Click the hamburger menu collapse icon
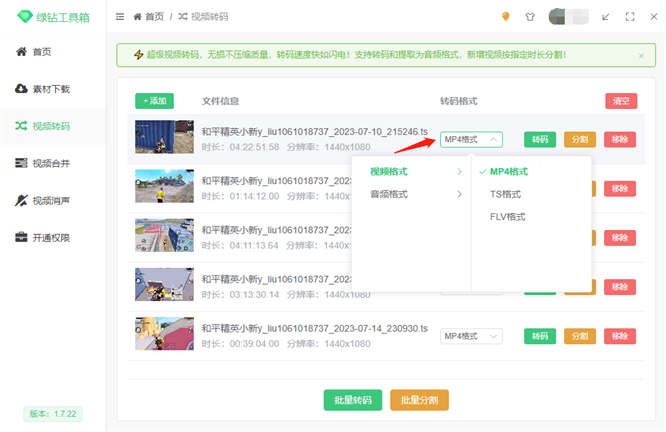Screen dimensions: 666x432 pyautogui.click(x=120, y=17)
